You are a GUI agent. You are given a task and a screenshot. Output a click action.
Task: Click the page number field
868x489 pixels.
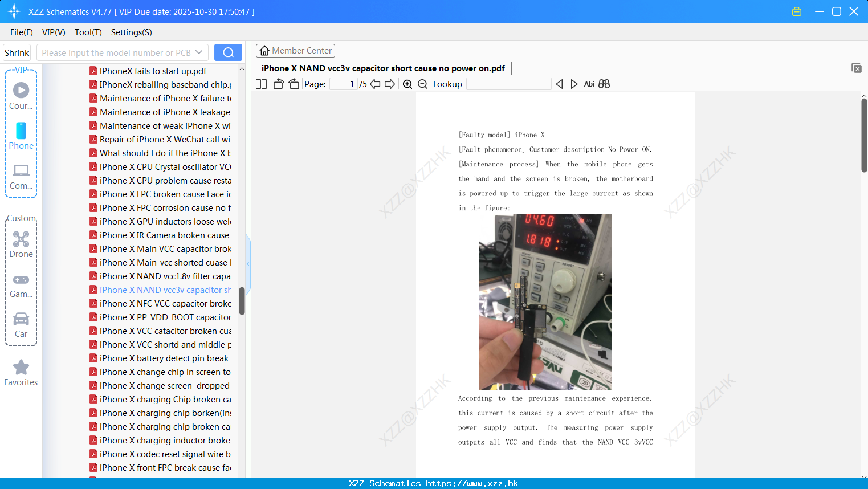click(x=344, y=84)
